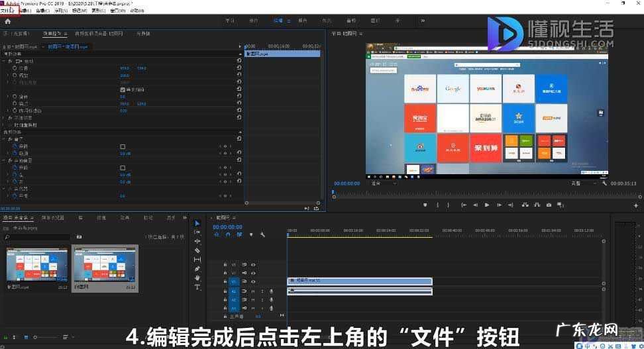Click the Home icon
This screenshot has height=349, width=644.
click(x=7, y=21)
